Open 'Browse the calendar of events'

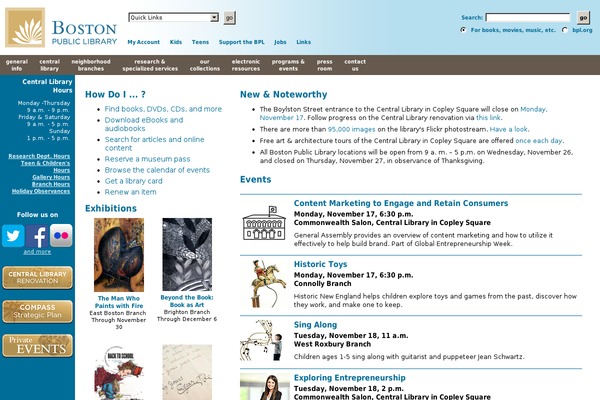point(157,170)
